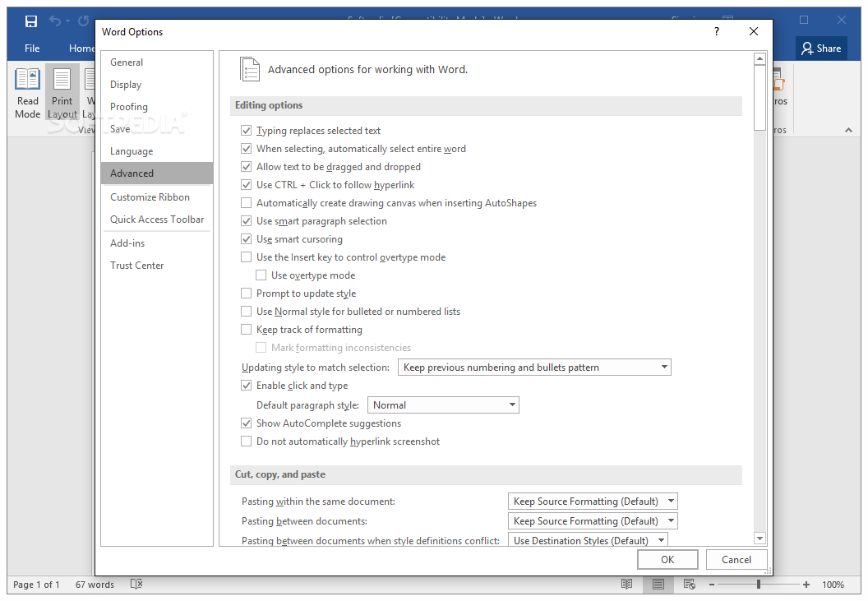The width and height of the screenshot is (868, 601).
Task: Click the options pane scrollbar thumb
Action: pos(759,98)
